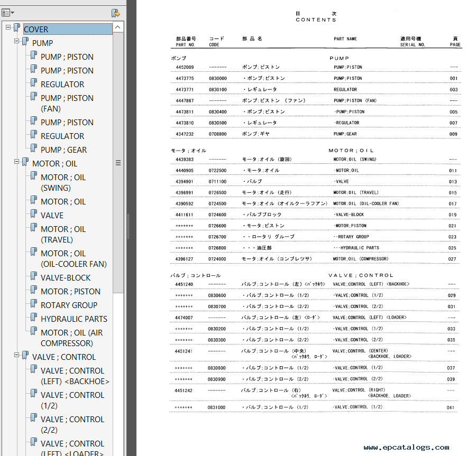Click bookmark icon beside PUMP ; GEAR
The width and height of the screenshot is (476, 456).
click(34, 148)
